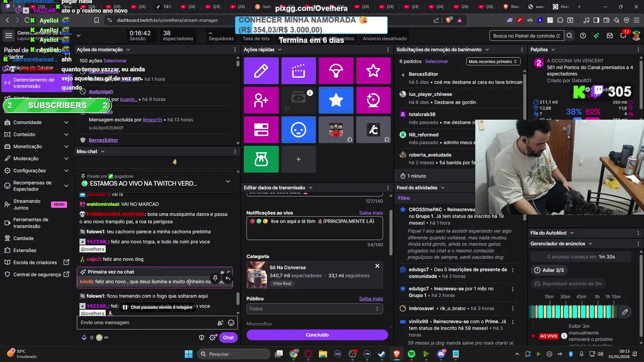This screenshot has width=644, height=362.
Task: Click the search magnifier in dashboard header
Action: point(570,36)
